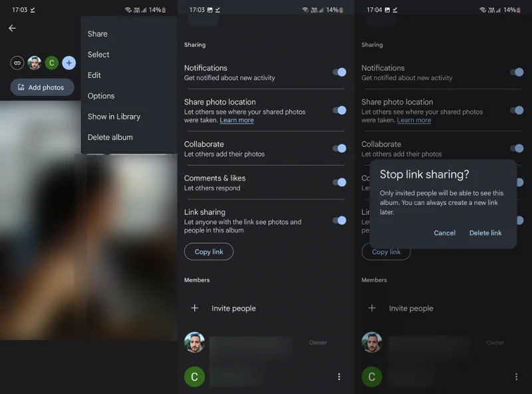Viewport: 532px width, 394px height.
Task: Toggle Collaborate switch in right screen
Action: [517, 148]
